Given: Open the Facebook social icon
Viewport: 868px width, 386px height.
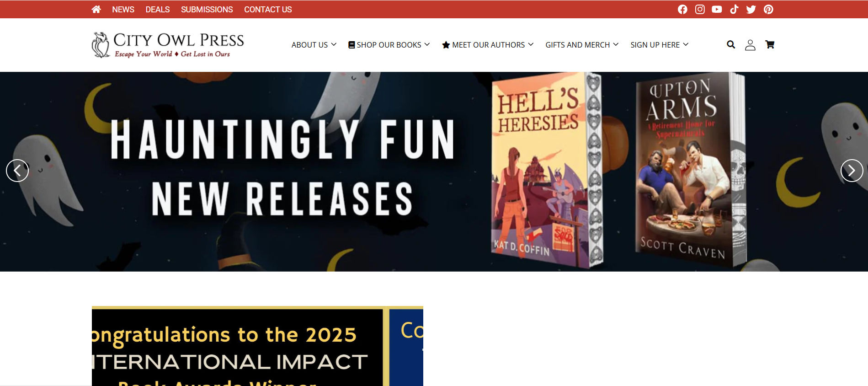Looking at the screenshot, I should (x=682, y=9).
